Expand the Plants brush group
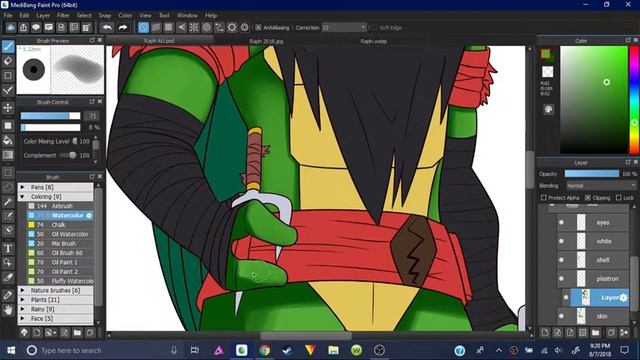 click(23, 300)
